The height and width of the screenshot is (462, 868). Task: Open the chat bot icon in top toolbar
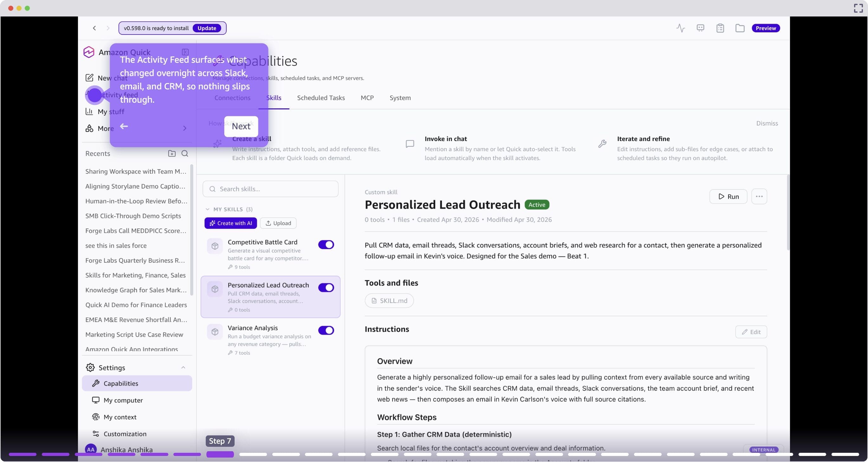(700, 28)
